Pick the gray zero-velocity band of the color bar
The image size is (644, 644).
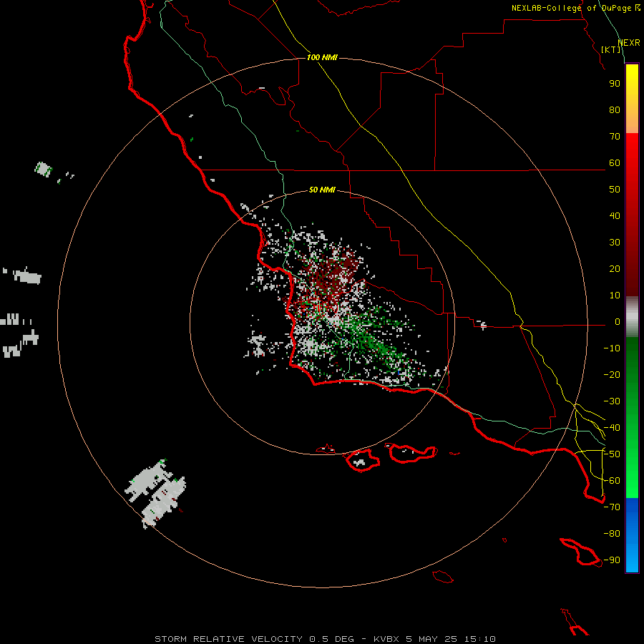click(632, 317)
